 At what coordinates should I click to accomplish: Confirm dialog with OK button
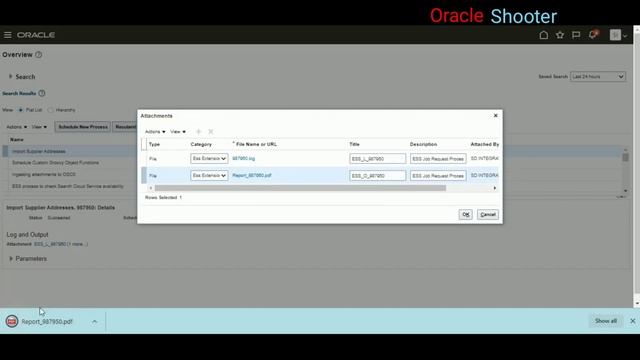(x=466, y=214)
